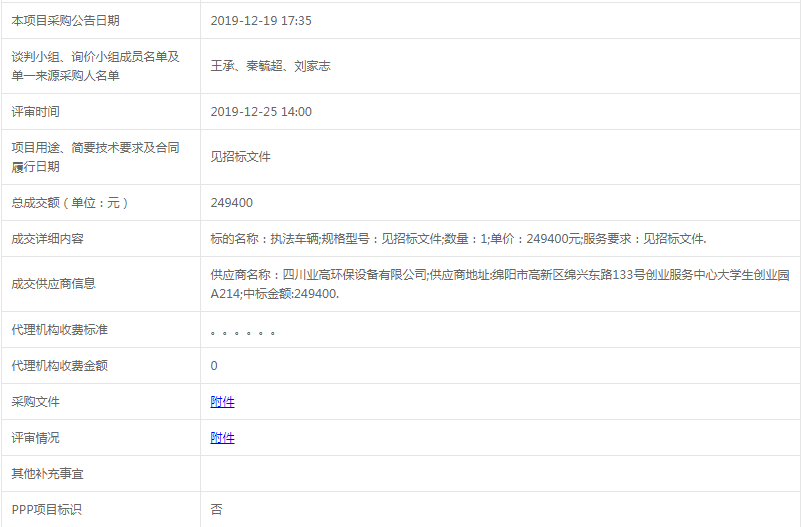The image size is (803, 527).
Task: Click the PPP项目标识 value 否
Action: point(216,510)
